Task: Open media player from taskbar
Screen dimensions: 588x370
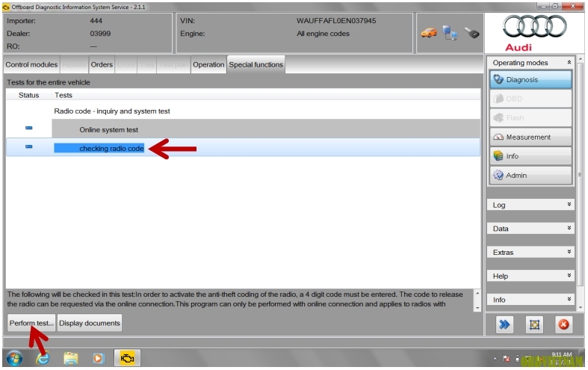Action: [x=99, y=358]
